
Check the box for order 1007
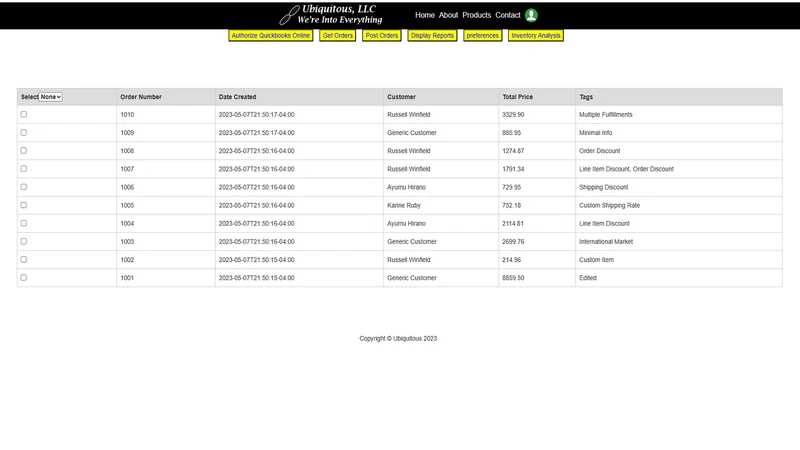(x=23, y=169)
